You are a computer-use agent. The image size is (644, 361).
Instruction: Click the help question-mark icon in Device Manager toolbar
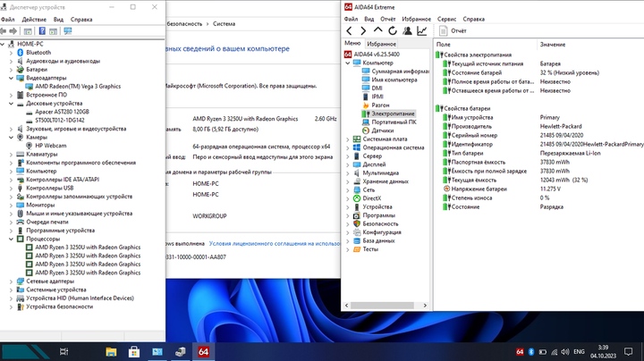point(42,30)
